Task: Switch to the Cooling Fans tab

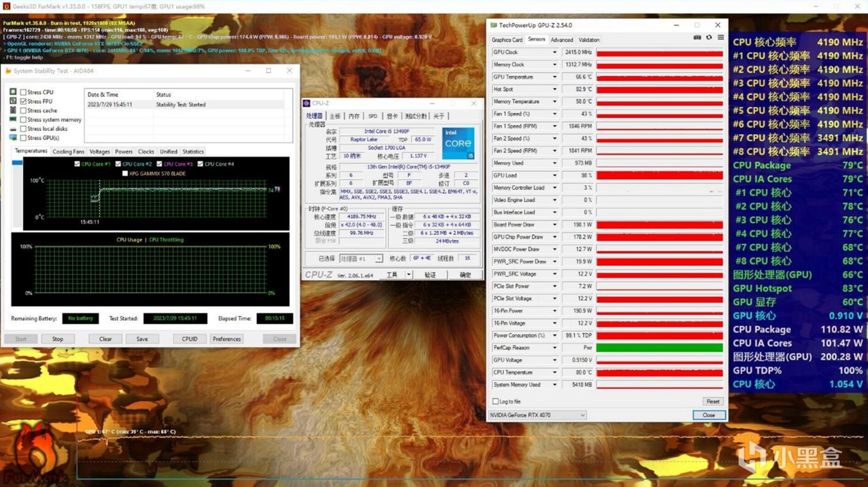Action: tap(68, 152)
